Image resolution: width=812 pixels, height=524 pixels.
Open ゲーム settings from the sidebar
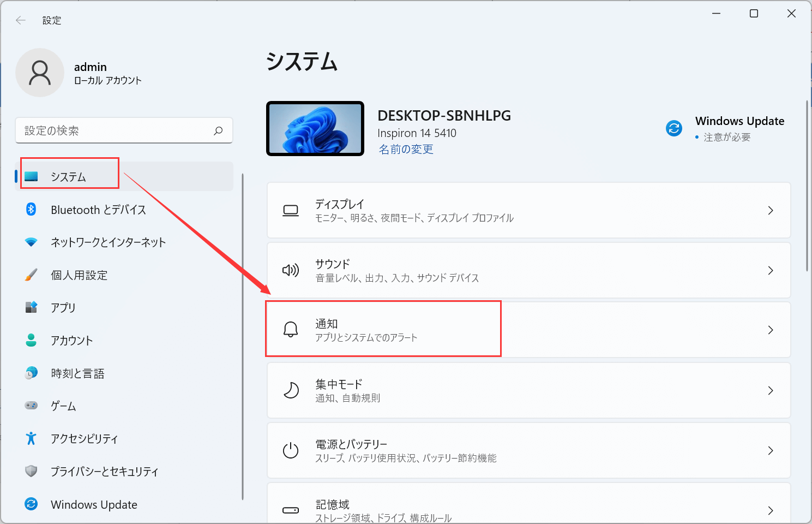(31, 406)
